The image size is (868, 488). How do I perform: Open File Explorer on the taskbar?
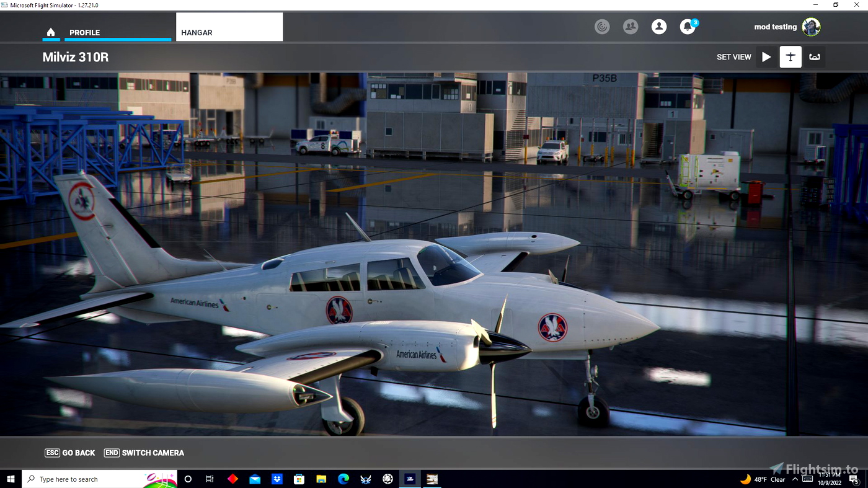click(321, 479)
